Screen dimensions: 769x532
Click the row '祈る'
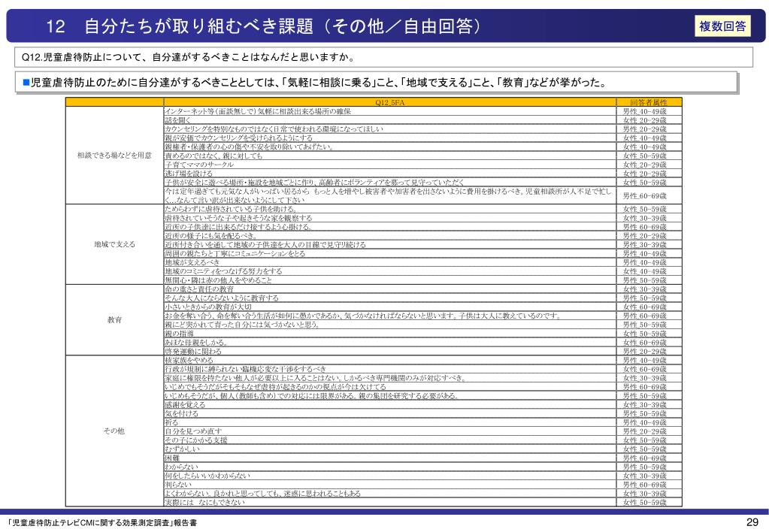tap(390, 422)
